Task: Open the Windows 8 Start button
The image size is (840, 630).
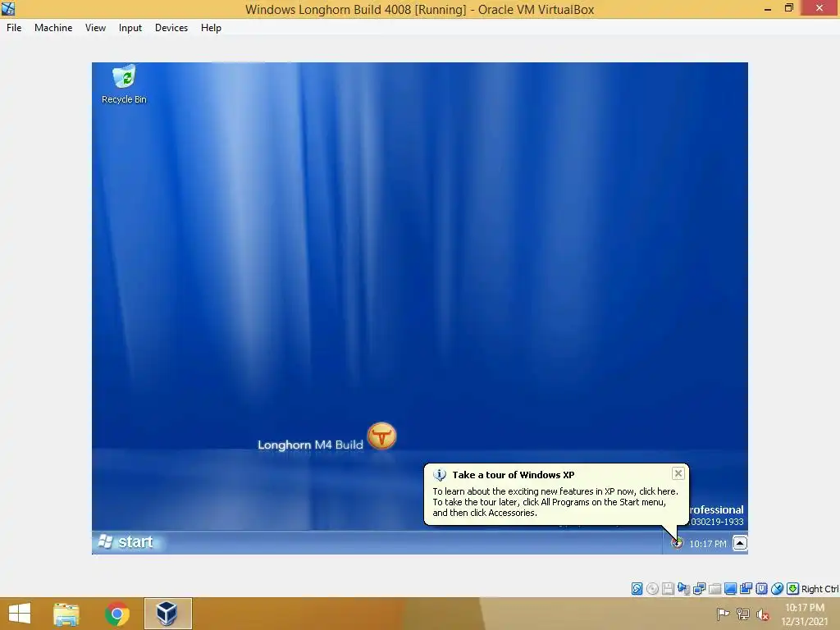Action: tap(20, 614)
